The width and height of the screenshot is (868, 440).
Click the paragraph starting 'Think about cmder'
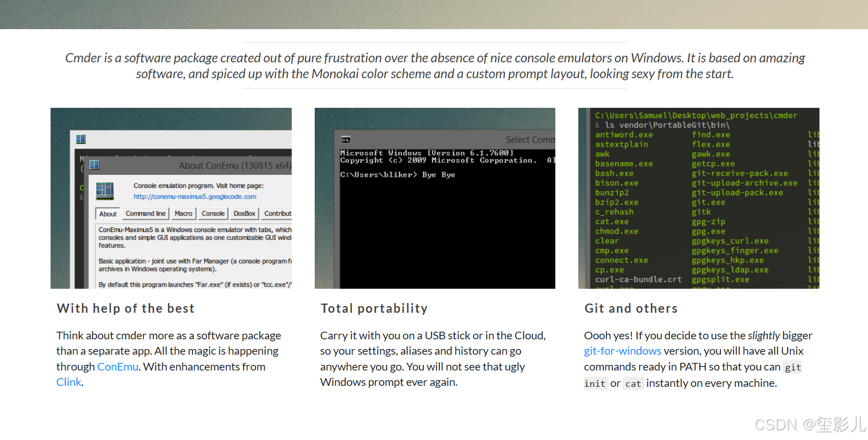tap(169, 359)
